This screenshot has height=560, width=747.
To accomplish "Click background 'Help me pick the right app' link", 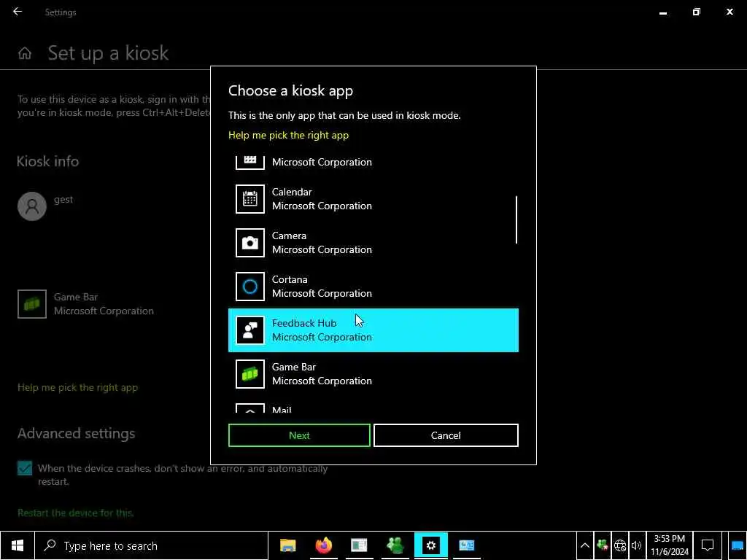I will [x=77, y=388].
